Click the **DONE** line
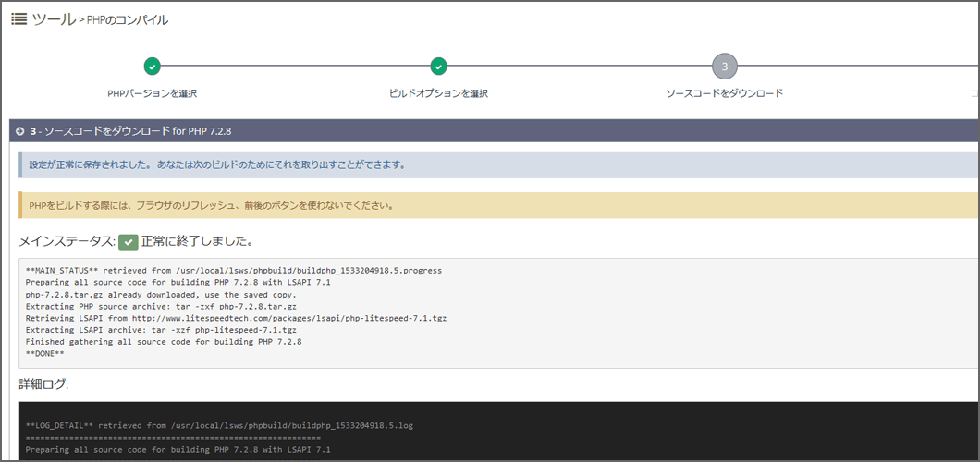This screenshot has width=980, height=462. [x=45, y=353]
